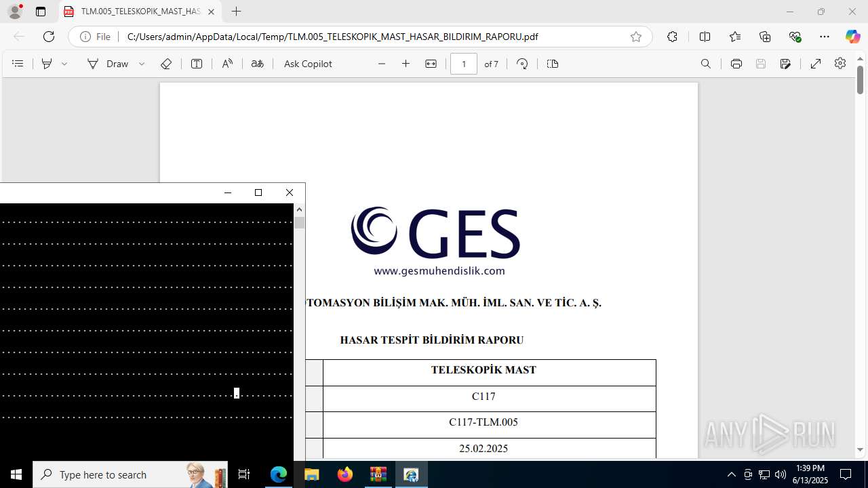This screenshot has width=868, height=488.
Task: Click the File site info label
Action: [x=96, y=37]
